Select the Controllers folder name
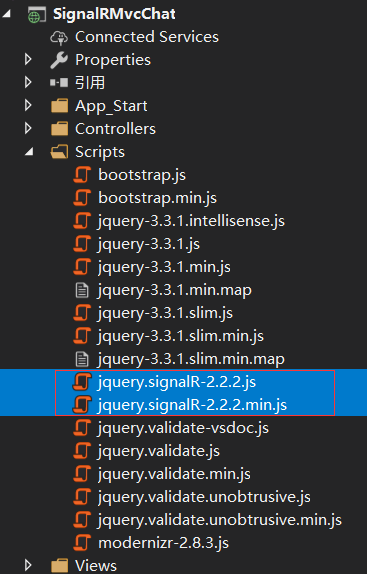Viewport: 367px width, 574px height. [115, 129]
